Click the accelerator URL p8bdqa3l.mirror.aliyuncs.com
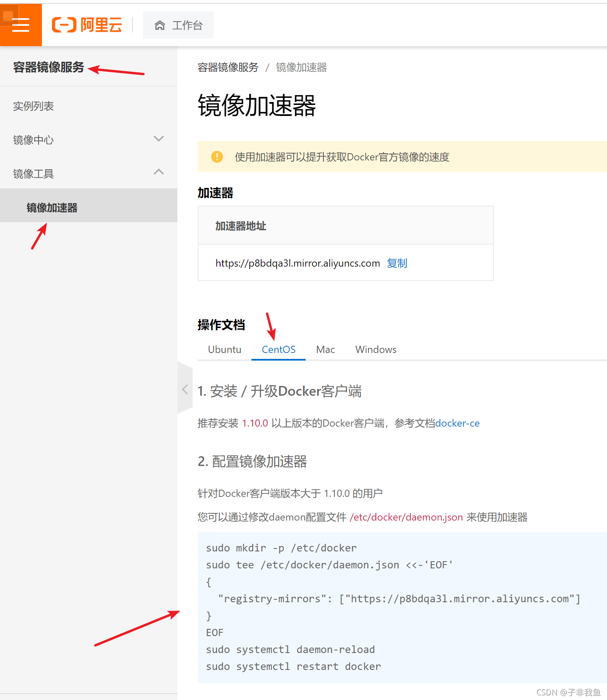607x700 pixels. (298, 263)
